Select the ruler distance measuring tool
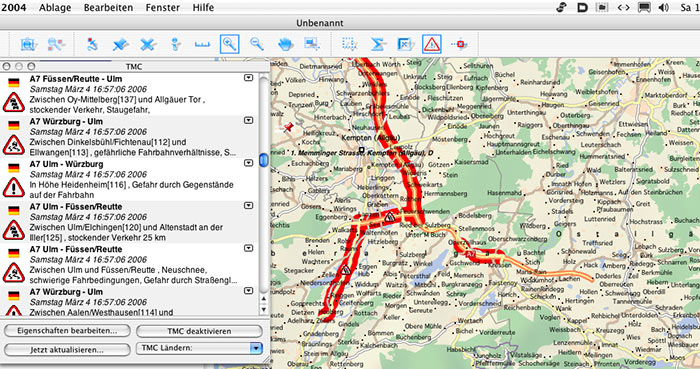Image resolution: width=700 pixels, height=369 pixels. point(202,44)
